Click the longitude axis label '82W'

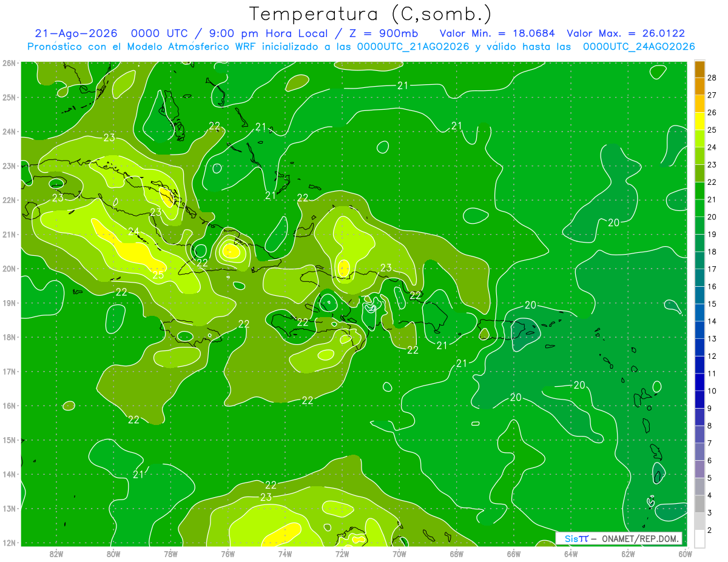click(x=56, y=554)
